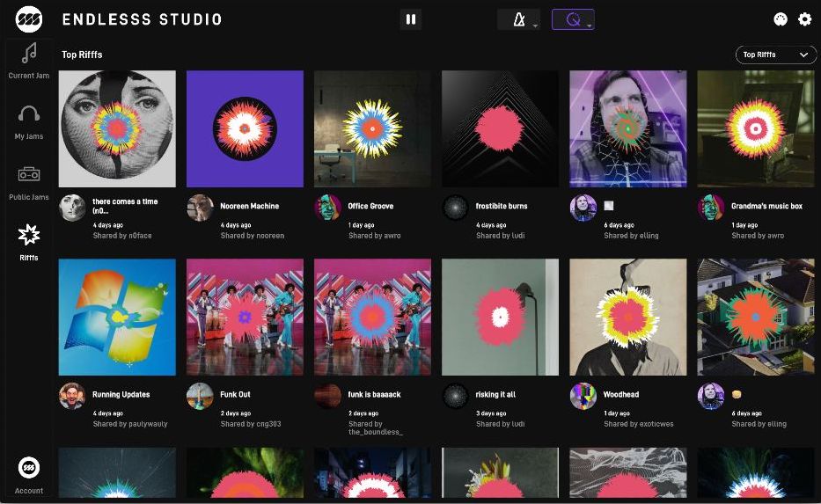Open the Account page
Viewport: 821px width, 504px height.
(29, 475)
